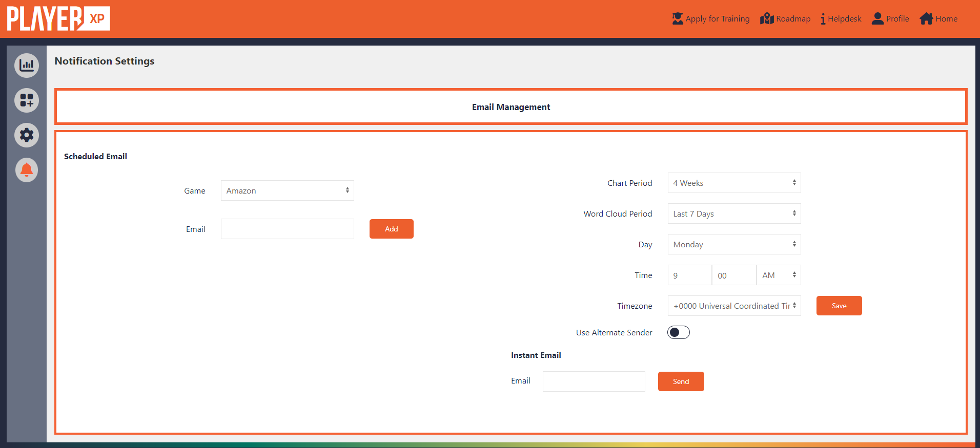The image size is (980, 448).
Task: Click the Apply for Training graduate icon
Action: coord(678,18)
